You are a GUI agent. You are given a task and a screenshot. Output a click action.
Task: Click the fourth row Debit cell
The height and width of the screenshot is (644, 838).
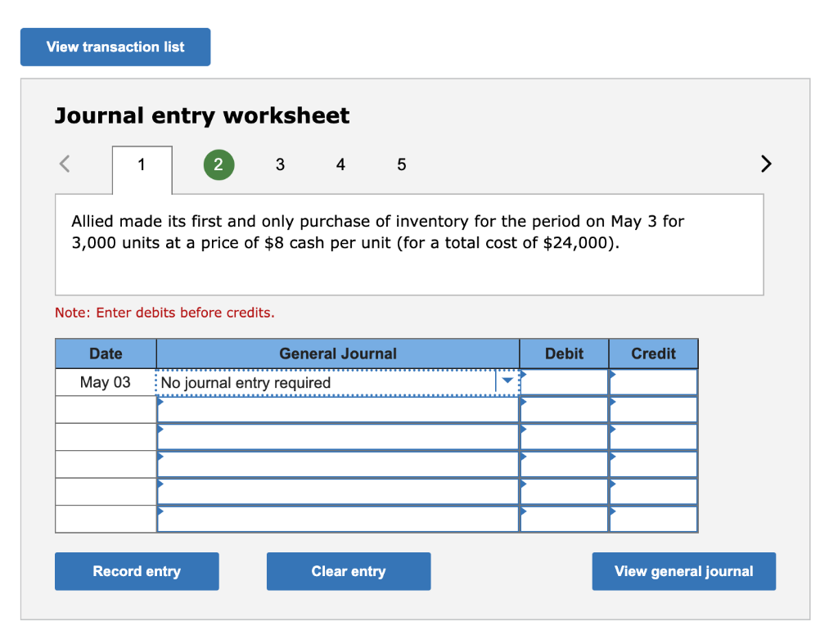click(x=564, y=465)
